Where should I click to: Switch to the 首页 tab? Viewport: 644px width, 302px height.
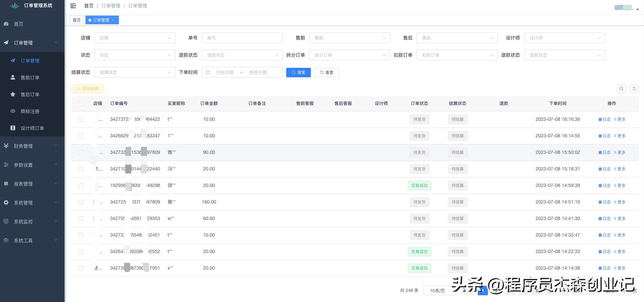77,20
